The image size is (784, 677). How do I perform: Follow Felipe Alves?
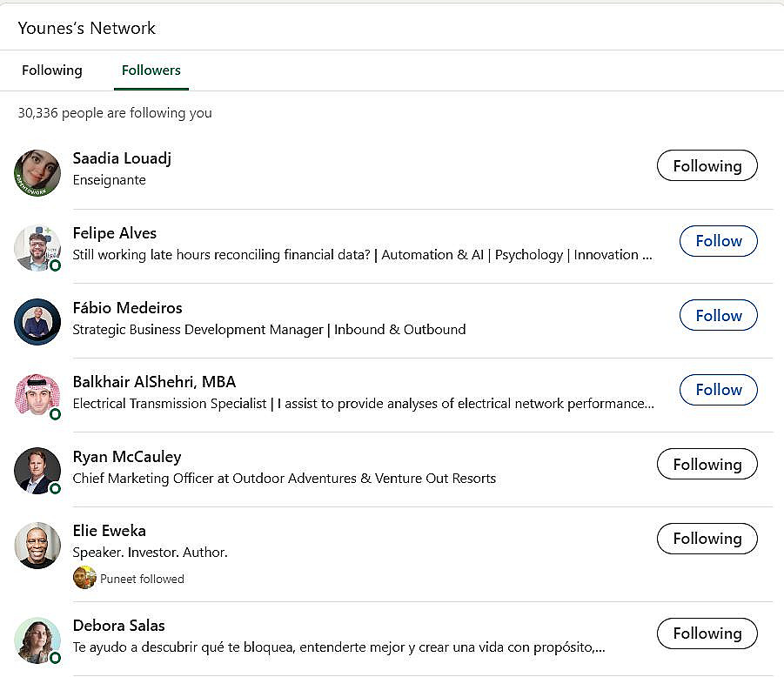(718, 241)
